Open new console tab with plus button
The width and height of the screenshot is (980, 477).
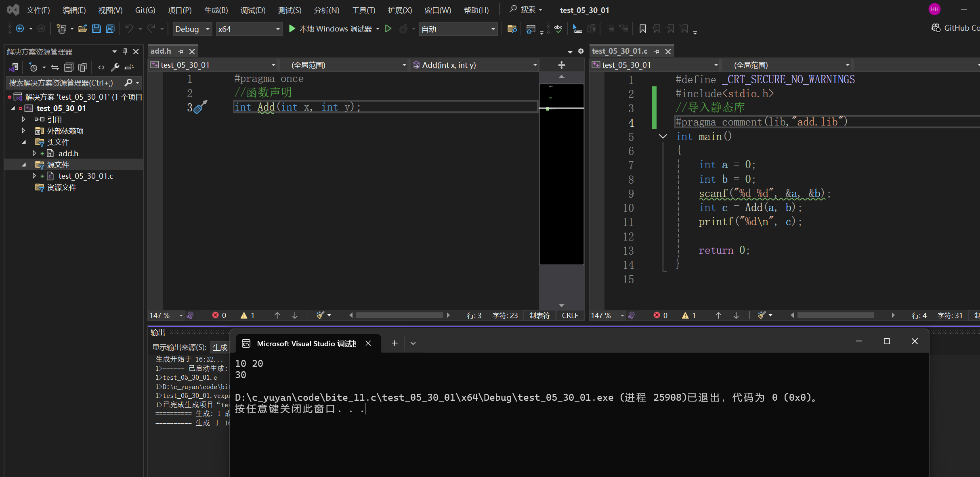click(395, 343)
